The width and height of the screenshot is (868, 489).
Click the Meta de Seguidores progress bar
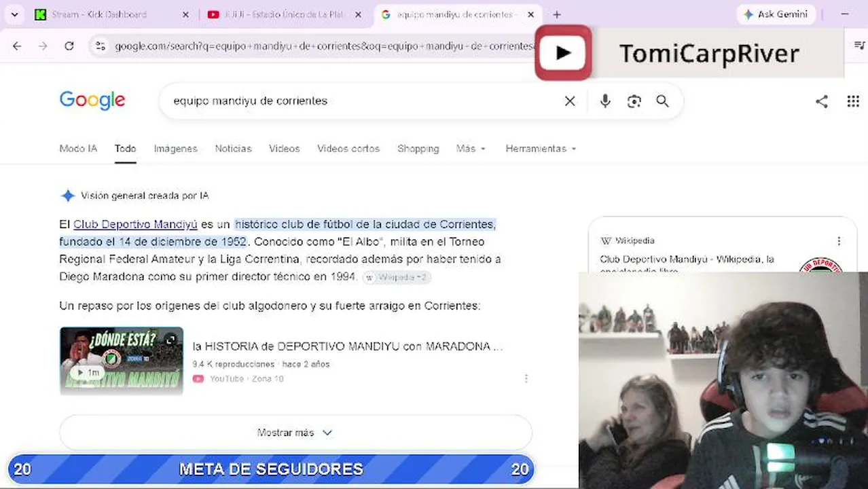click(271, 469)
